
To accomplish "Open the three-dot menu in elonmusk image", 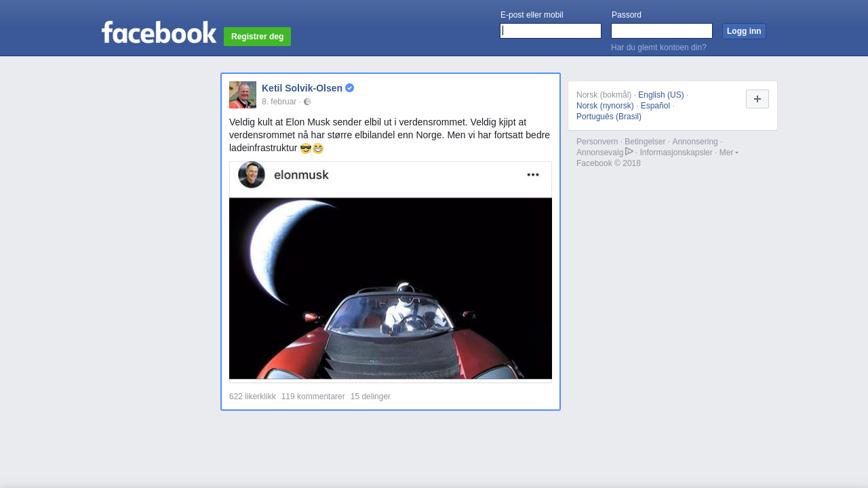I will point(533,175).
